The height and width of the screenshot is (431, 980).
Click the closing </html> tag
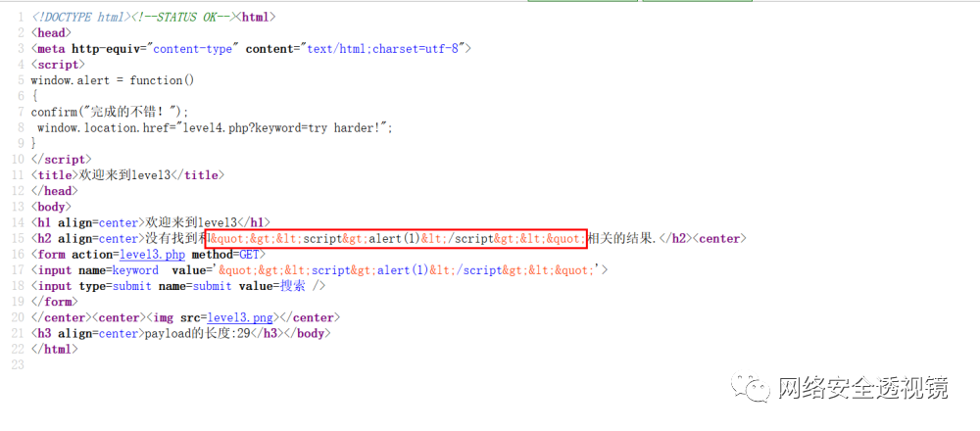(54, 349)
